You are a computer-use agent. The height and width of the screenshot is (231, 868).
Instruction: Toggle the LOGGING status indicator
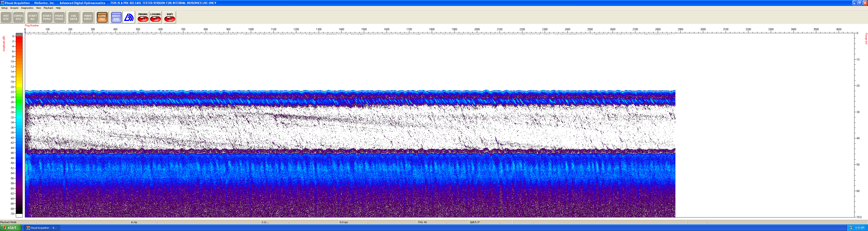point(155,18)
